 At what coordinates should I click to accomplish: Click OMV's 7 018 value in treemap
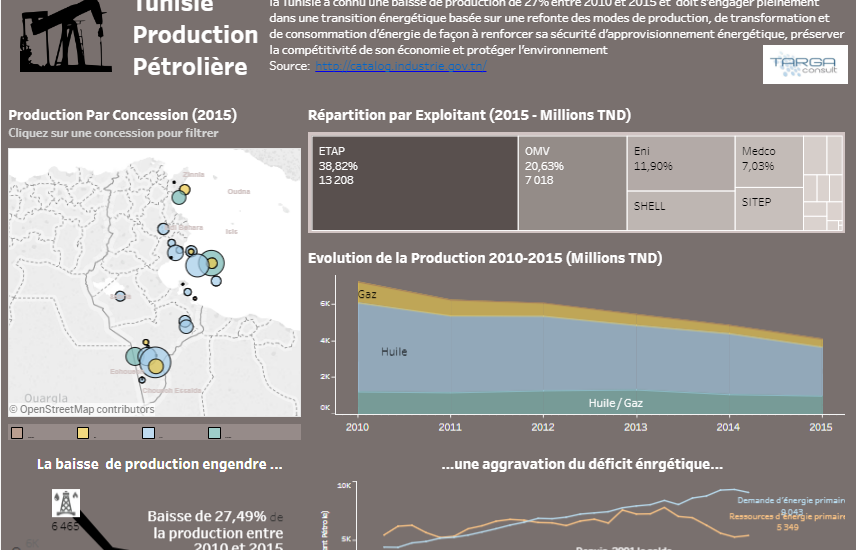pos(539,180)
